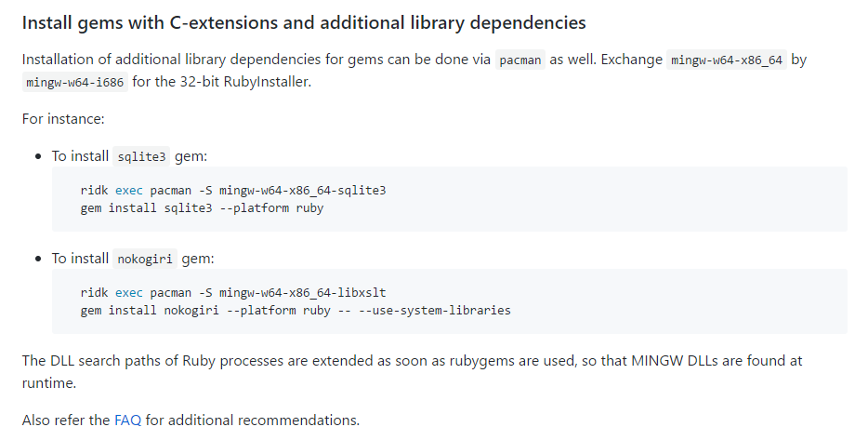
Task: Click the inline "mingw-w64-x86_64" code in intro paragraph
Action: coord(727,60)
